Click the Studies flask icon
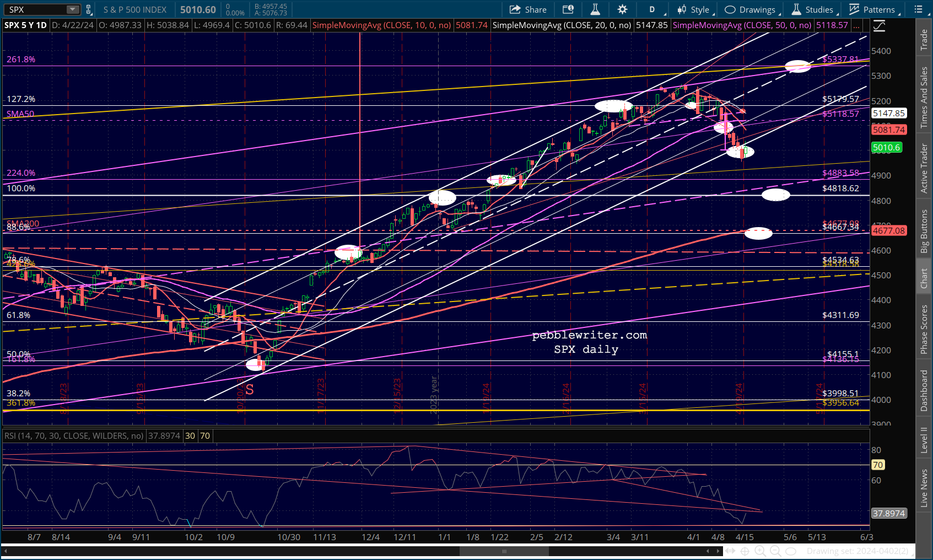The image size is (933, 560). 796,9
